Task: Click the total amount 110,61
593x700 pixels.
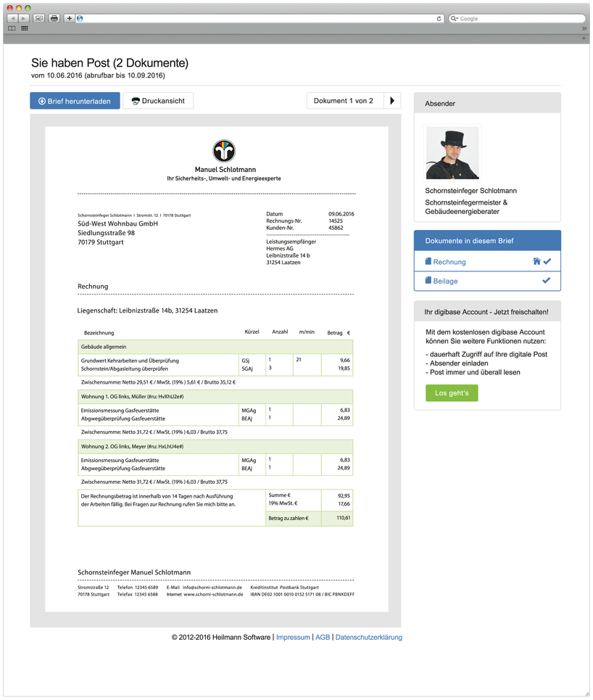Action: point(343,519)
